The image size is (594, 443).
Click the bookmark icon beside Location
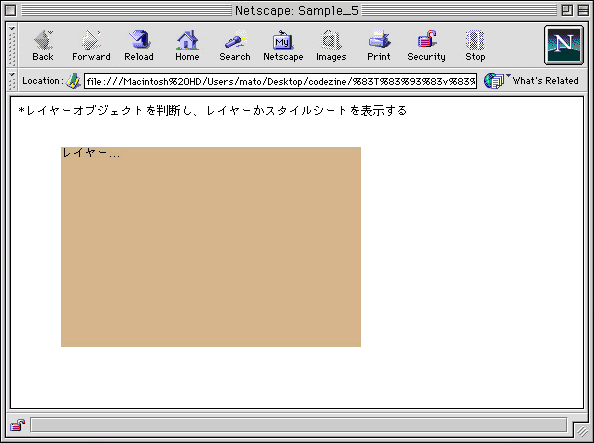(73, 81)
